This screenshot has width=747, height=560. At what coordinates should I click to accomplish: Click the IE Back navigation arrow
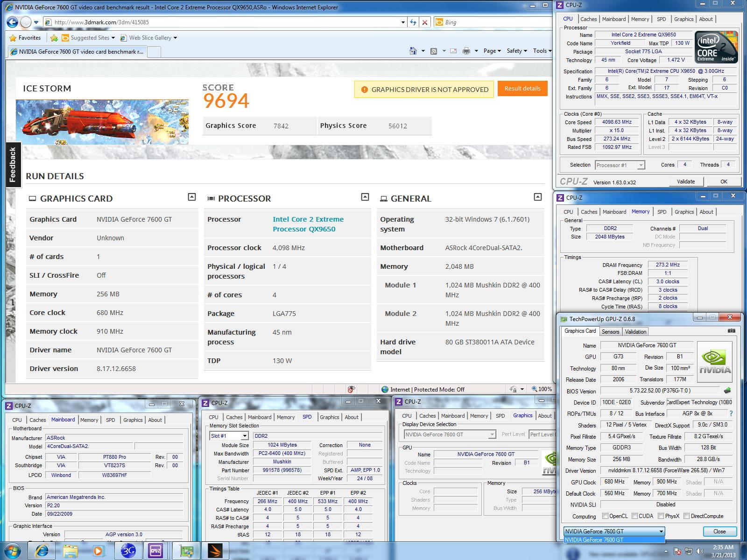click(13, 22)
